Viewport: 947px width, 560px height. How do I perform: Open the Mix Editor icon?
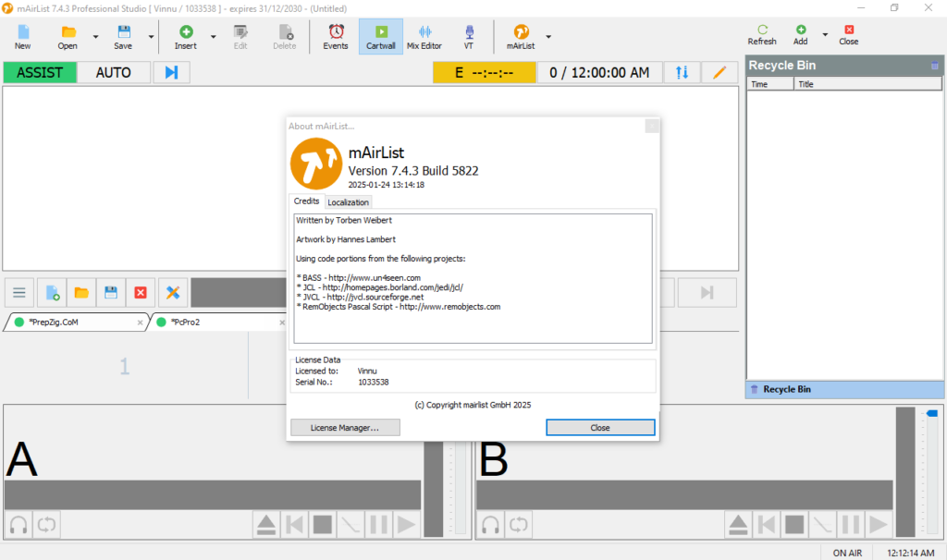tap(424, 37)
